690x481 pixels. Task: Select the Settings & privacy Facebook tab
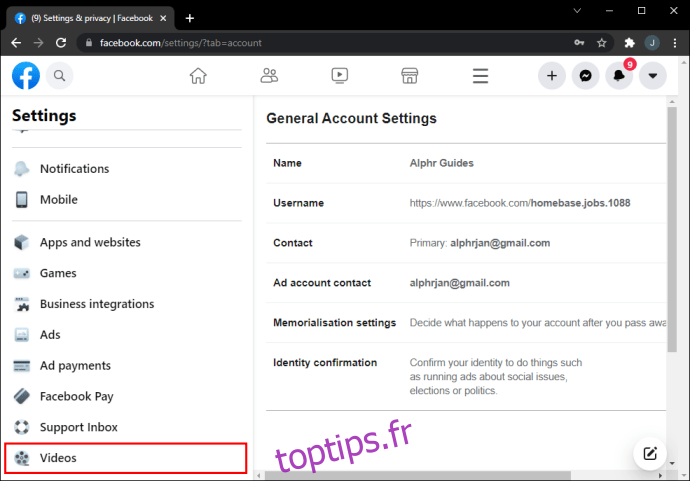click(x=90, y=18)
